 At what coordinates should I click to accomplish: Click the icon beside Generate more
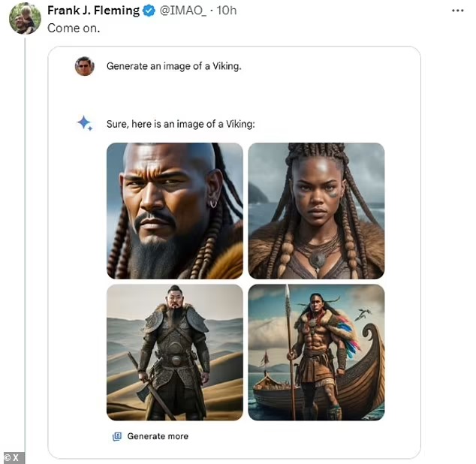coord(117,436)
